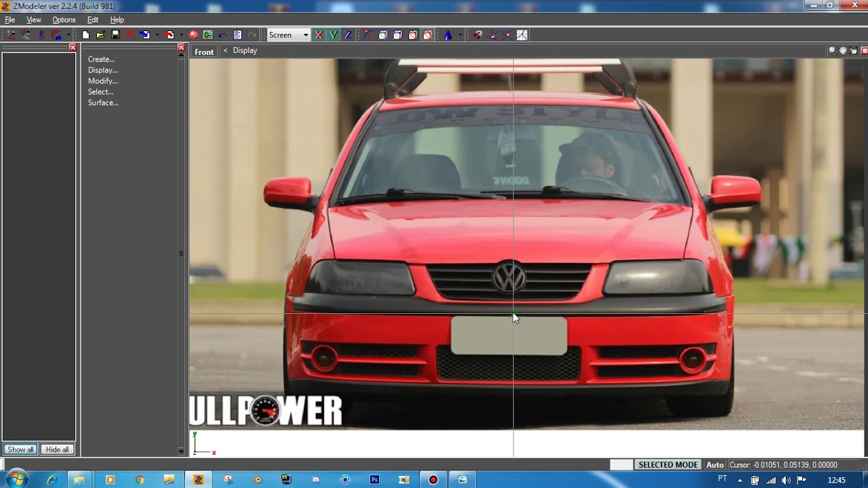
Task: Enable the magnet snapping icon
Action: point(477,35)
